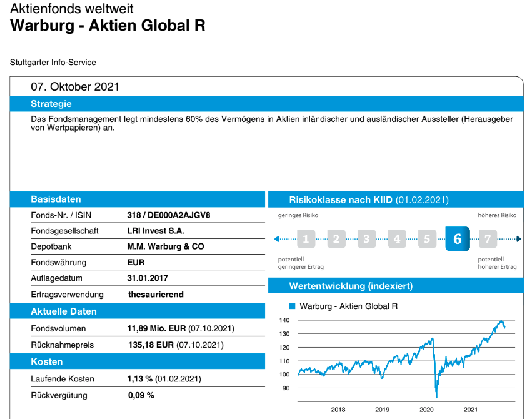Image resolution: width=532 pixels, height=419 pixels.
Task: Select risk class box 2
Action: tap(336, 239)
